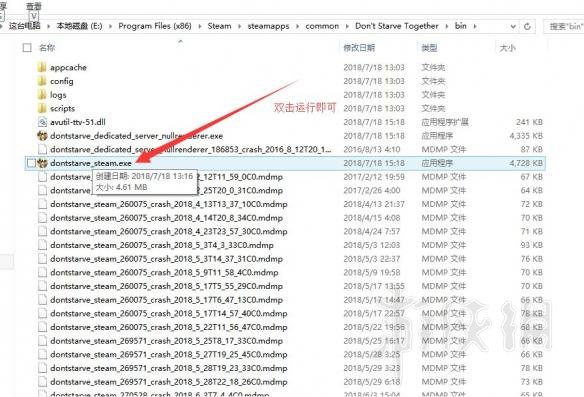Click the logs folder icon
The width and height of the screenshot is (584, 397).
coord(42,95)
